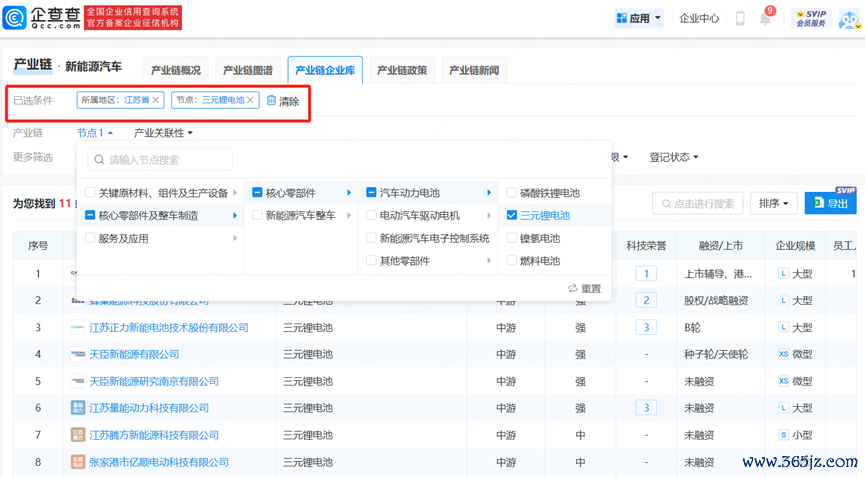Open the 排序 sort dropdown
Viewport: 865px width, 477px height.
[x=773, y=203]
